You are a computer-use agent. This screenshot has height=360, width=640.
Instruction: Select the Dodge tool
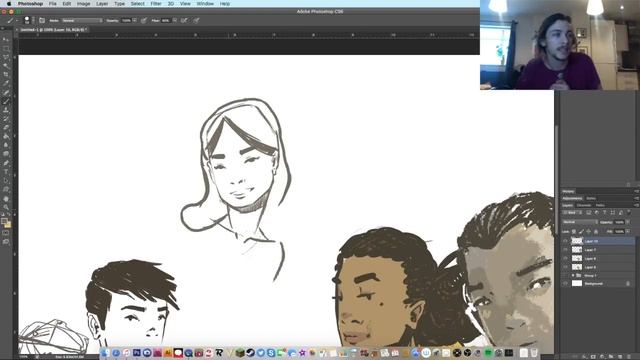6,154
